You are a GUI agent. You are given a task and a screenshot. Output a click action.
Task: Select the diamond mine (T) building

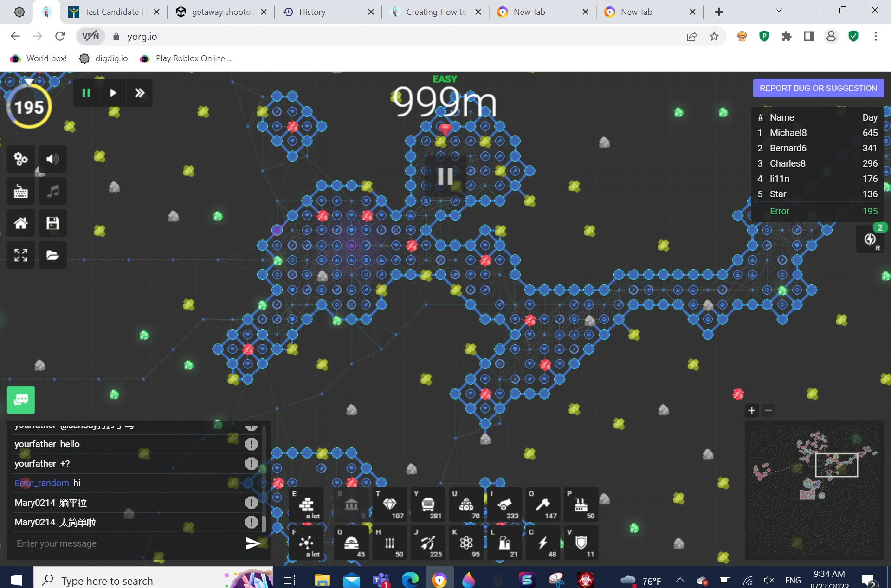click(x=390, y=504)
